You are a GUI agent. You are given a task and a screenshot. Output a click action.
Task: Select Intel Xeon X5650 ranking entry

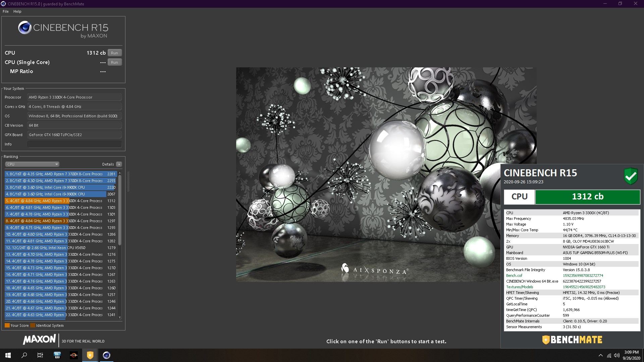tap(61, 248)
